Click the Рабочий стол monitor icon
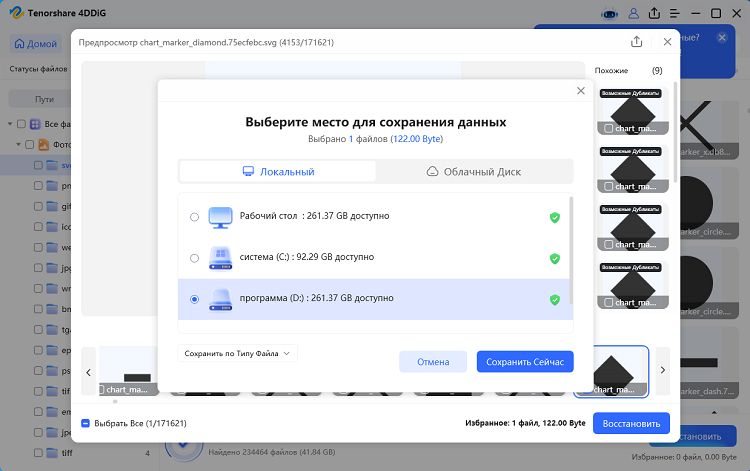Image resolution: width=750 pixels, height=471 pixels. pyautogui.click(x=221, y=218)
